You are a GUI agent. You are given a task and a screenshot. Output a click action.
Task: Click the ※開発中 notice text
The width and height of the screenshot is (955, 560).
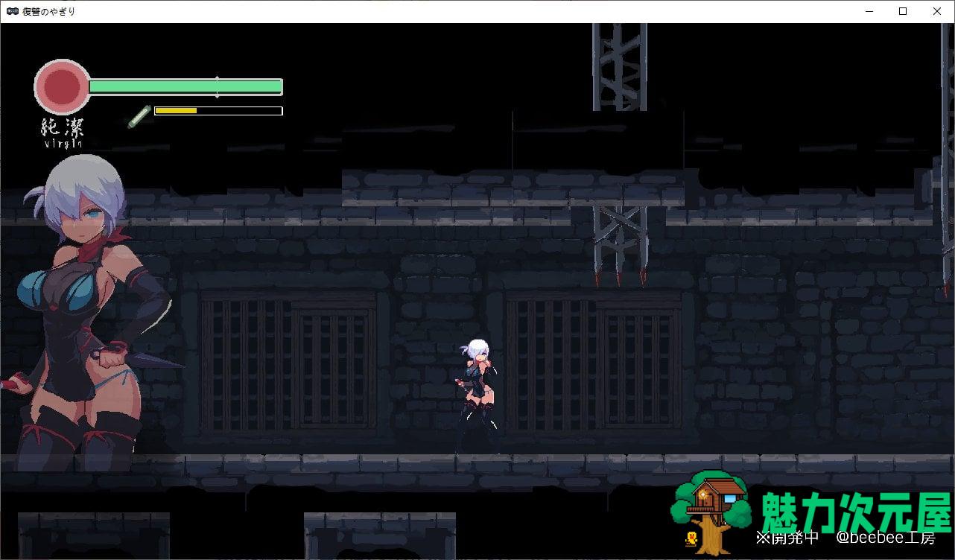(787, 538)
